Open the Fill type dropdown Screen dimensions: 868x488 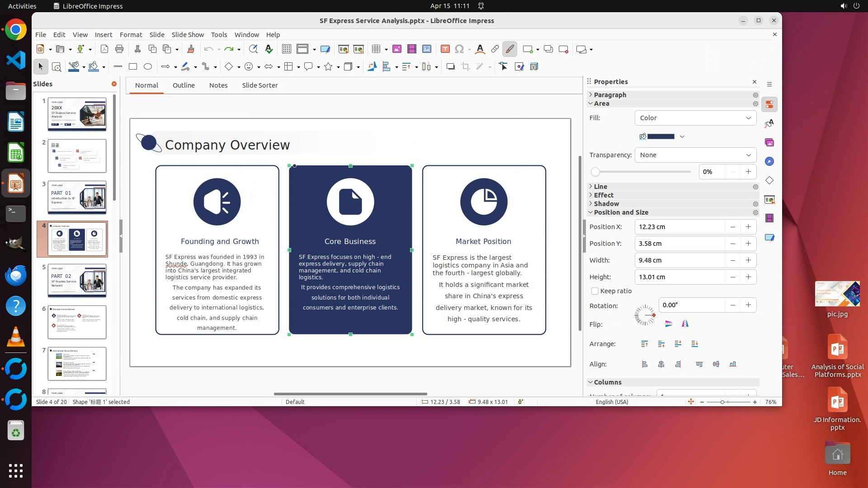pos(695,118)
